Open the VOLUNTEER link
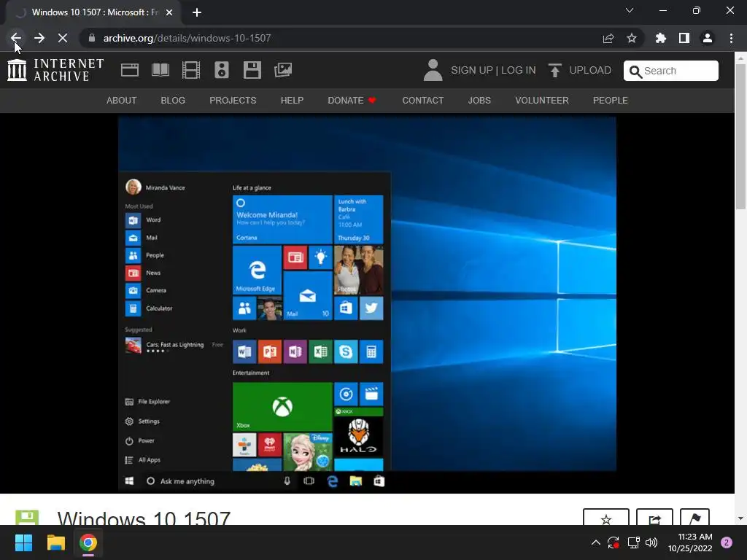 pyautogui.click(x=542, y=101)
